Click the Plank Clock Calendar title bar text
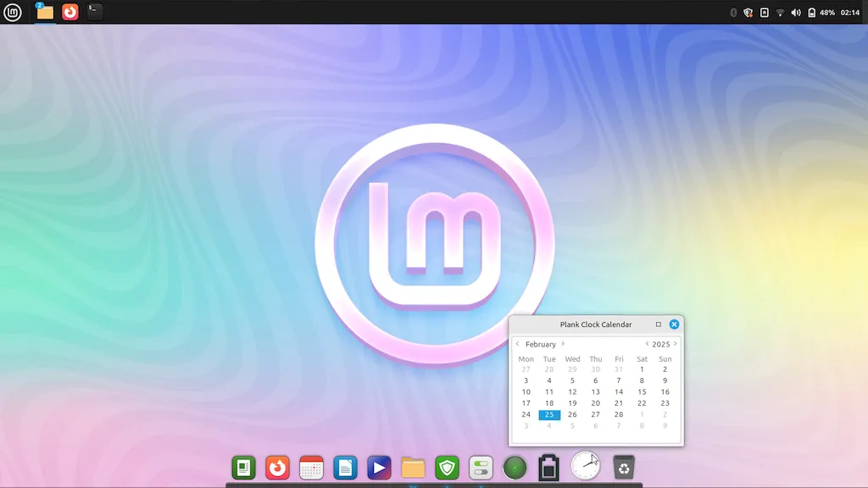 pyautogui.click(x=596, y=324)
